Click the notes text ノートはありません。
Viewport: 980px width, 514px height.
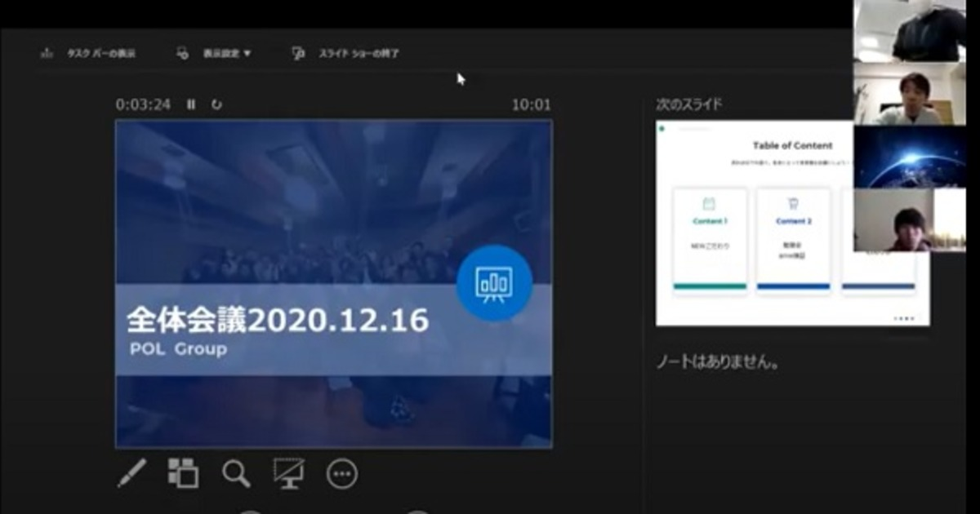point(718,363)
